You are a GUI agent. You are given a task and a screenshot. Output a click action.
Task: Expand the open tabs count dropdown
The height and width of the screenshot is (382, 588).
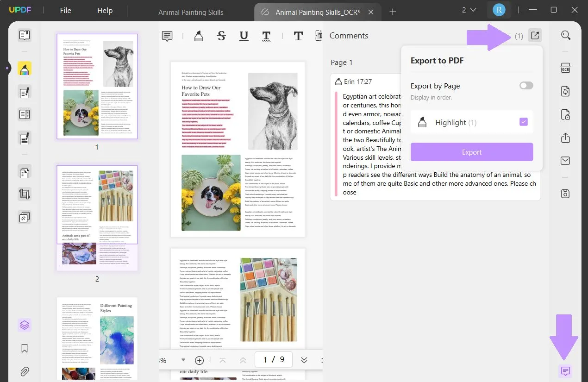pos(469,10)
